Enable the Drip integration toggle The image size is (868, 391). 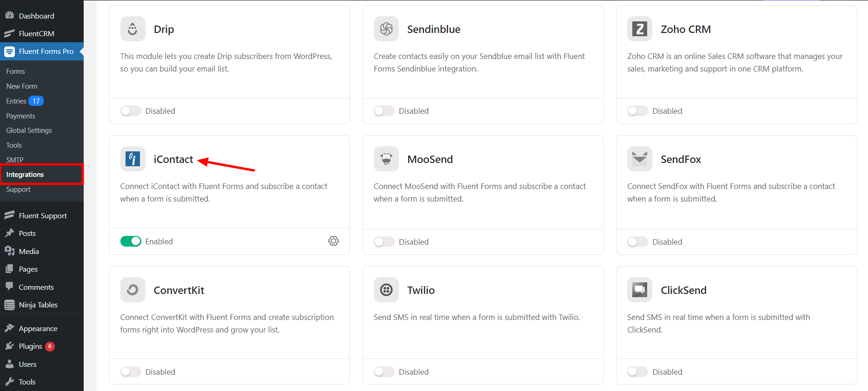(131, 111)
